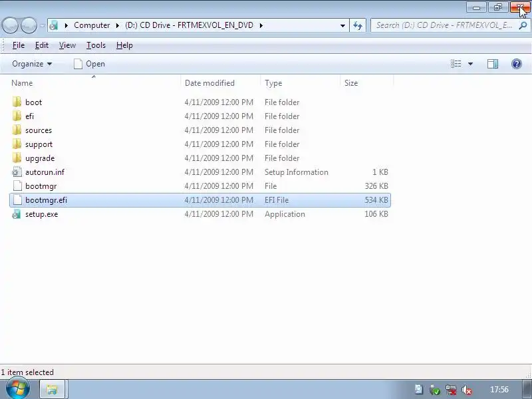Click the Open toolbar button
Image resolution: width=532 pixels, height=399 pixels.
89,64
